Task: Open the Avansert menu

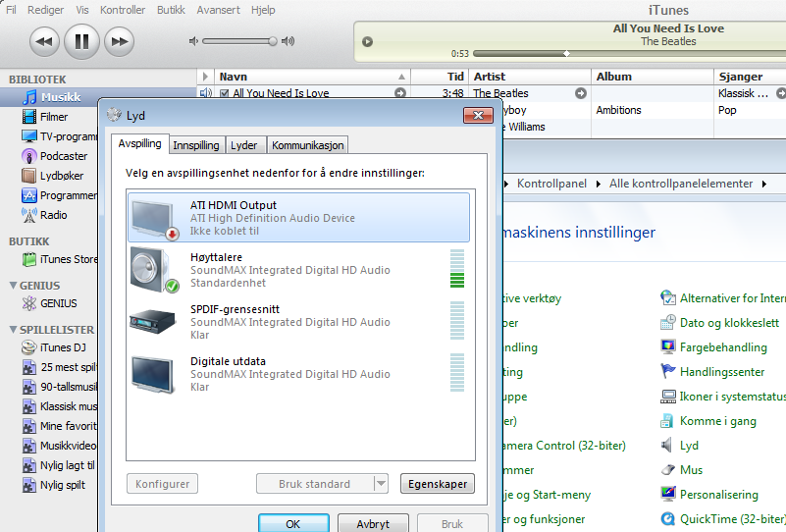Action: coord(219,10)
